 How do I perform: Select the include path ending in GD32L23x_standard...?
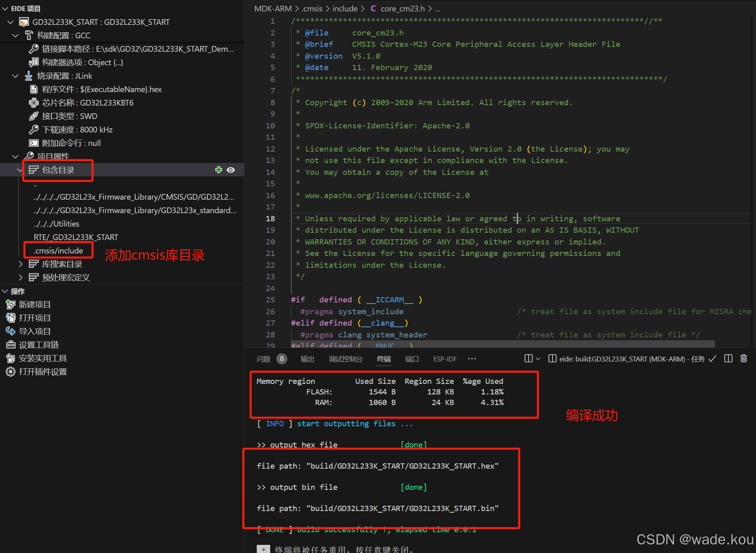[135, 210]
